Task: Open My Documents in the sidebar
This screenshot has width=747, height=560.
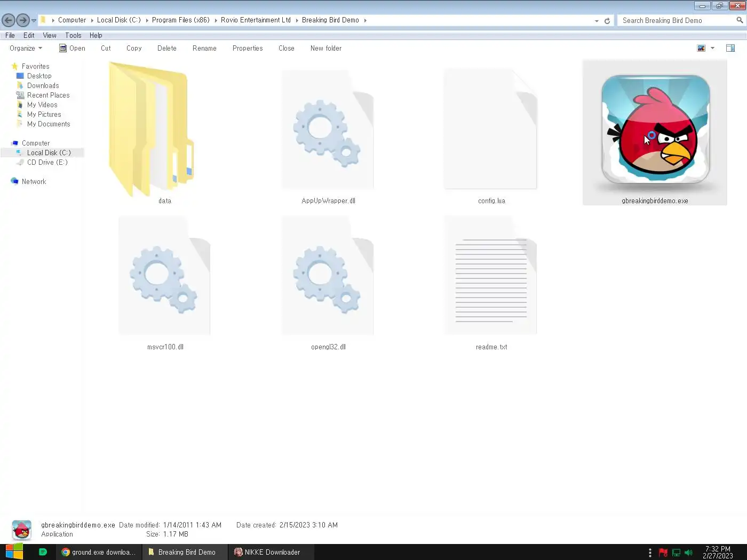Action: (49, 124)
